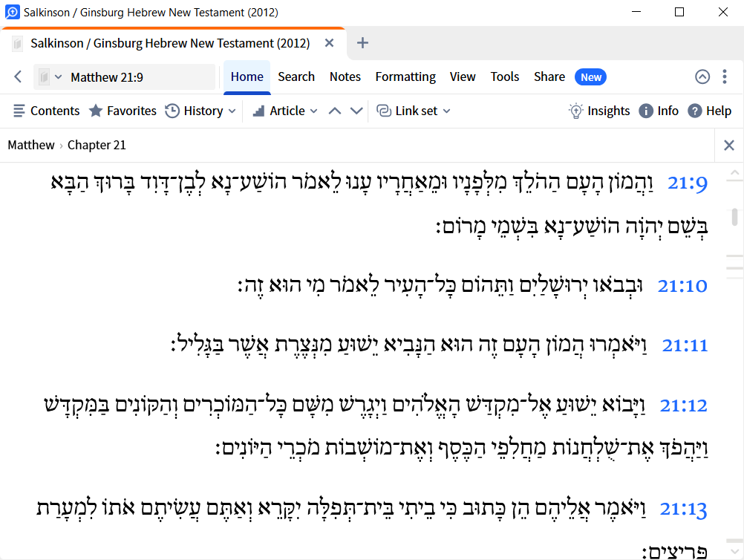
Task: Open Help
Action: [709, 111]
